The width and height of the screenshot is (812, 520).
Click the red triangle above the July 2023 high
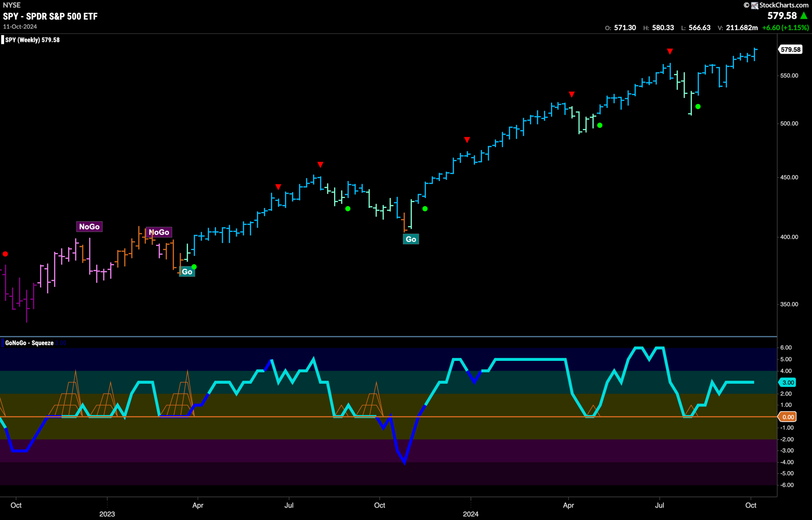tap(320, 164)
